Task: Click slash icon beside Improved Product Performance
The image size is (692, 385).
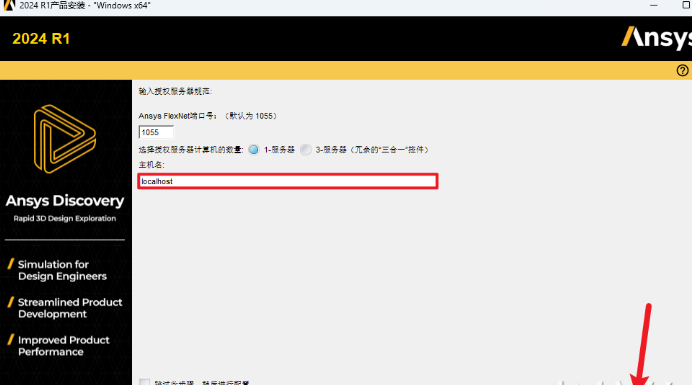Action: (x=11, y=340)
